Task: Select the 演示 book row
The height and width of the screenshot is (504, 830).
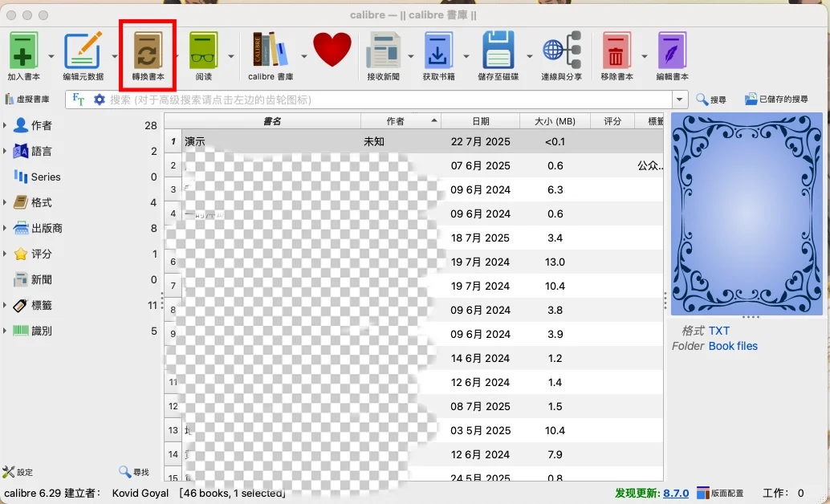Action: tap(414, 141)
